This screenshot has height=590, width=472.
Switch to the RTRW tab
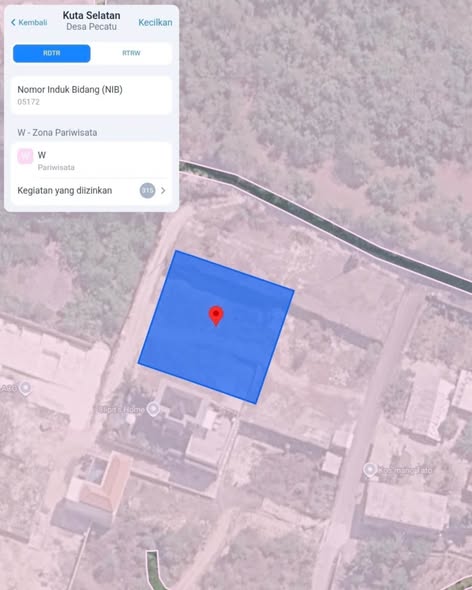click(131, 53)
